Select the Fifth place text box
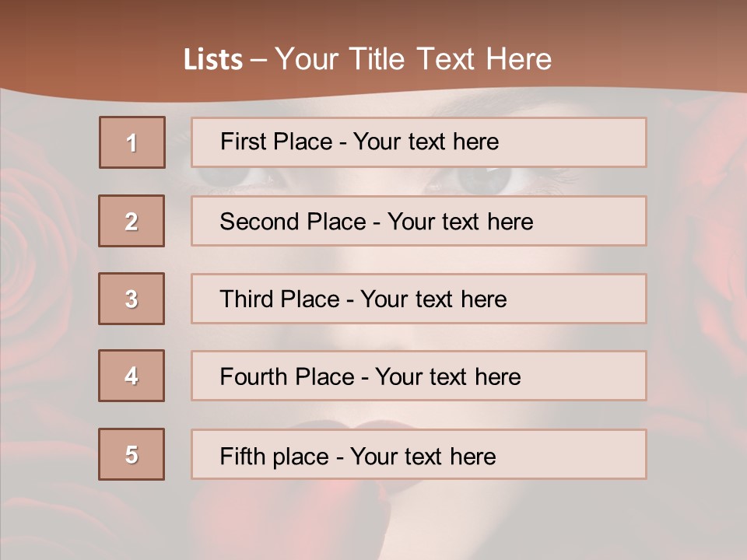Screen dimensions: 747x560 419,454
